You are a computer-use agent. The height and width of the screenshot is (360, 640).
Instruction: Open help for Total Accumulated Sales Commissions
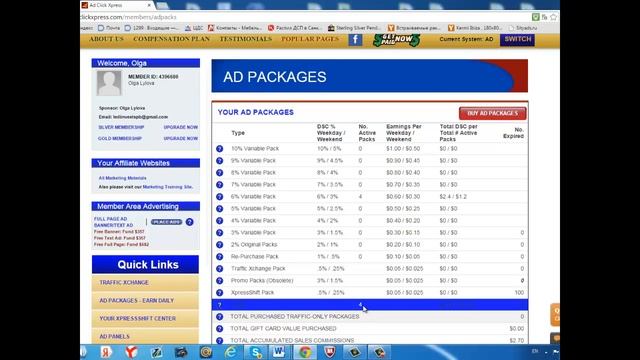click(x=220, y=340)
